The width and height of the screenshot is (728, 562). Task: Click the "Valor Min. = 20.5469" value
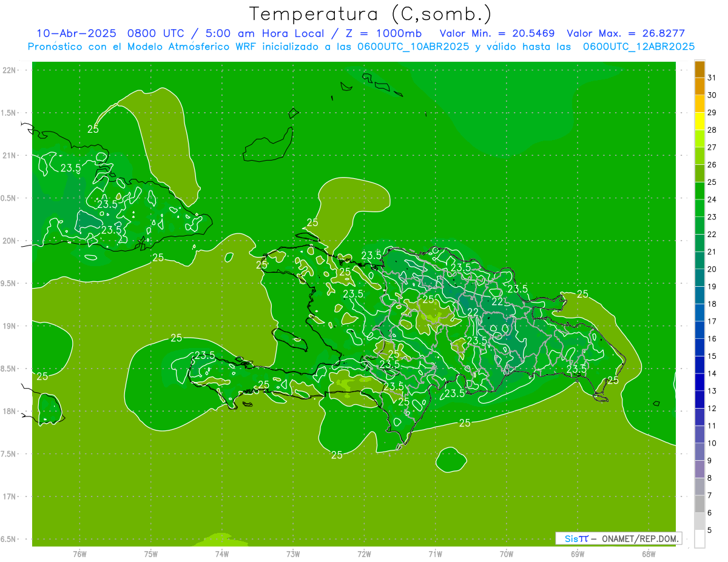pos(497,33)
